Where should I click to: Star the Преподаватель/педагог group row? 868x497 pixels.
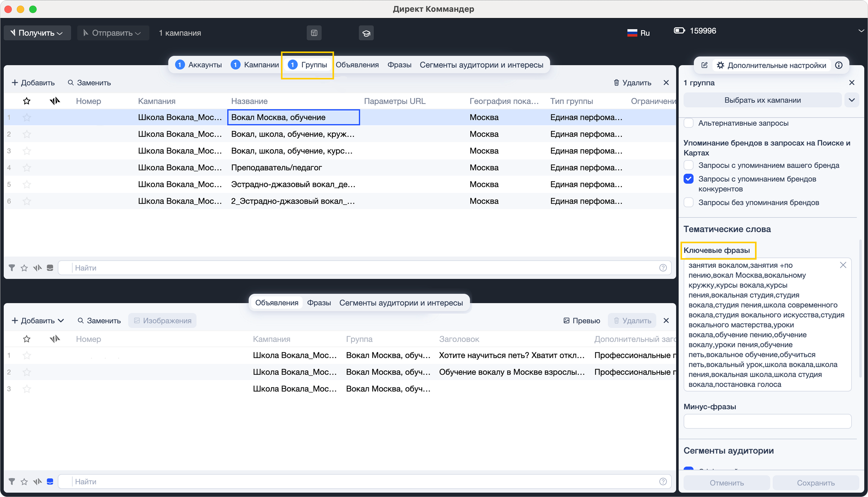tap(27, 168)
